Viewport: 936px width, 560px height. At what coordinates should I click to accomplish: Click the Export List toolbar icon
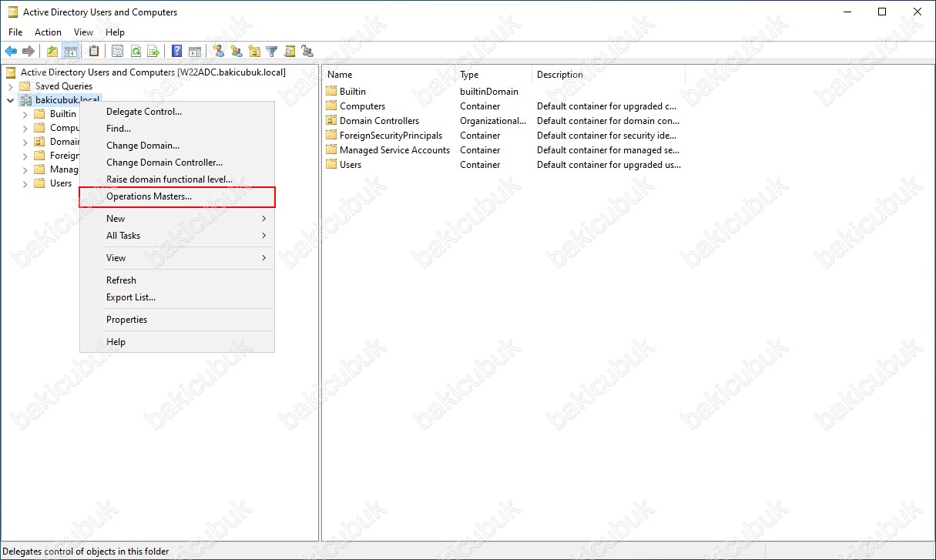point(153,52)
